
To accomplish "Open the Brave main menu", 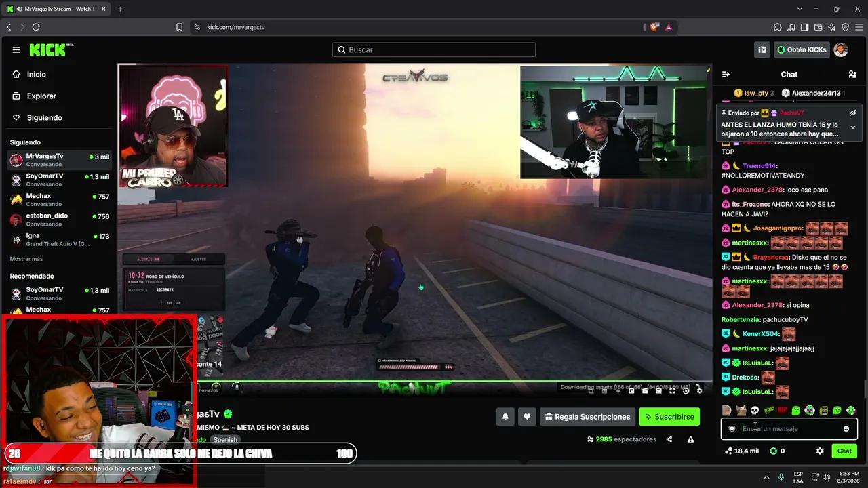I will tap(859, 27).
